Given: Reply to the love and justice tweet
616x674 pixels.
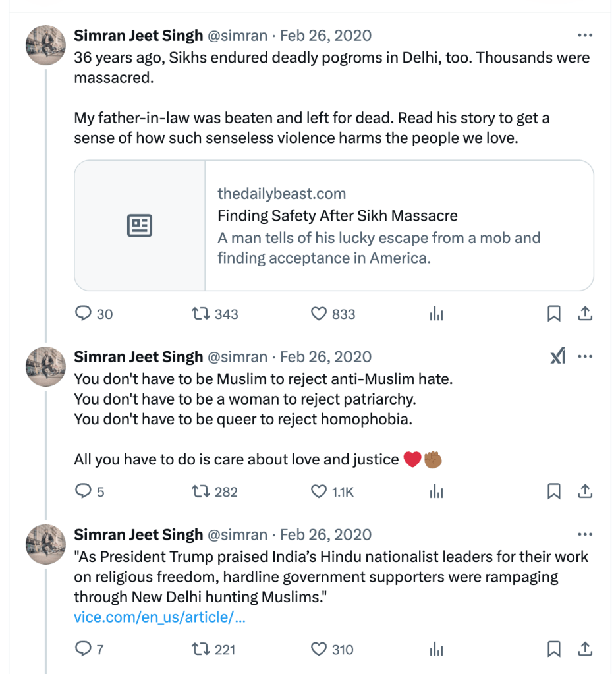Looking at the screenshot, I should (83, 491).
